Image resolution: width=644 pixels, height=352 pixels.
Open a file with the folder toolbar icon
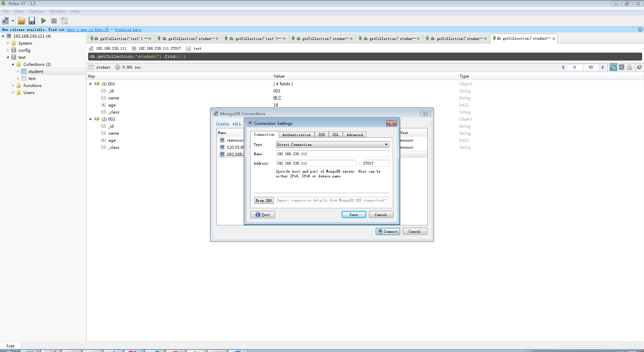(x=21, y=20)
